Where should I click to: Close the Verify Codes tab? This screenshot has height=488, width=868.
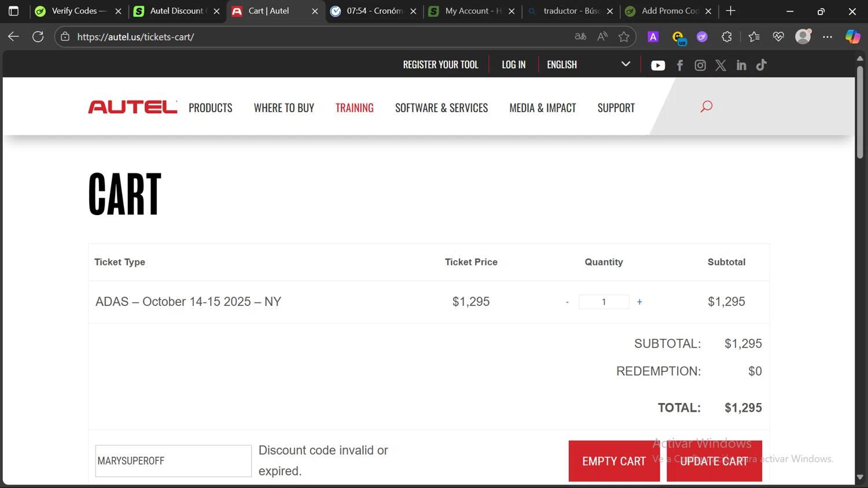point(118,11)
